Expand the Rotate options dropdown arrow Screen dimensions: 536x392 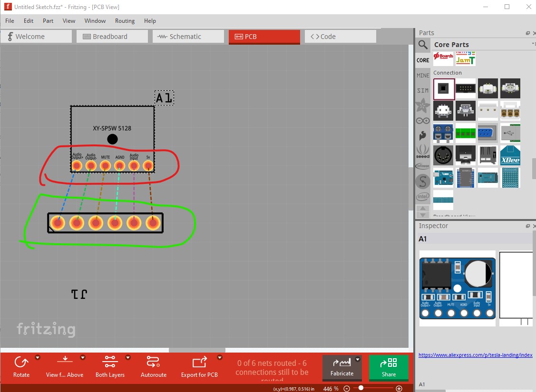click(x=38, y=358)
